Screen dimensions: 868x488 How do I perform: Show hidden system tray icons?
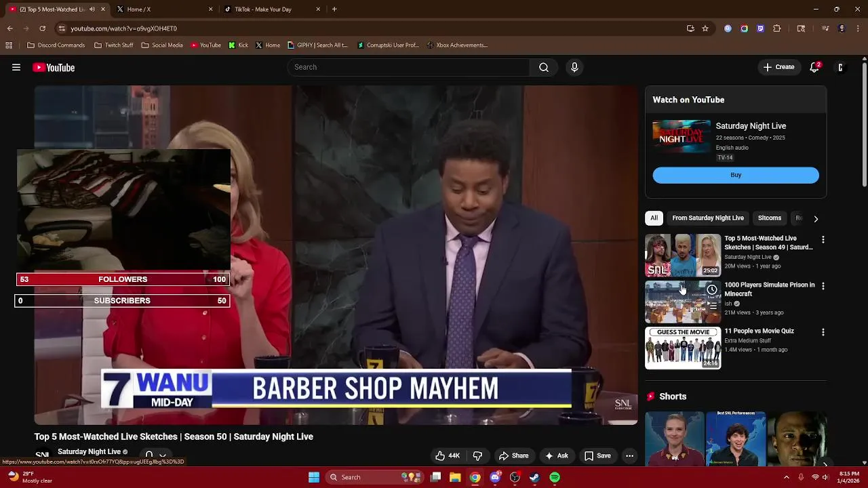(x=787, y=477)
